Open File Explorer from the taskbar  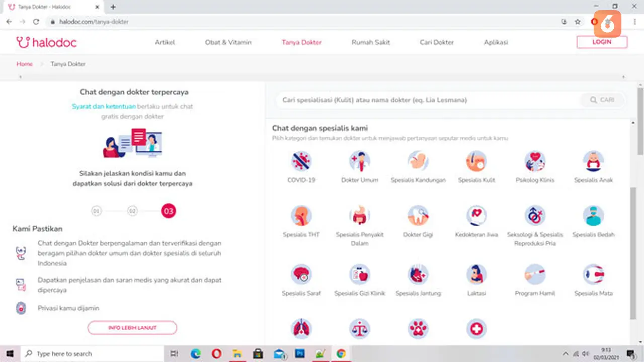point(237,353)
